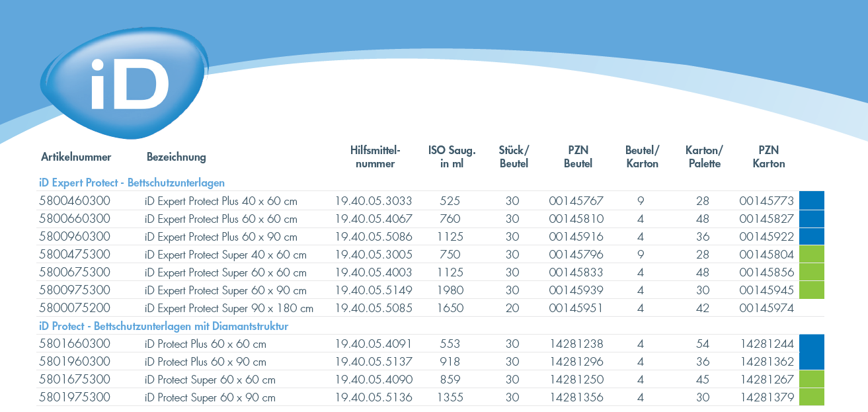Viewport: 868px width, 412px height.
Task: Click the Karton/Palette column header
Action: [x=704, y=157]
